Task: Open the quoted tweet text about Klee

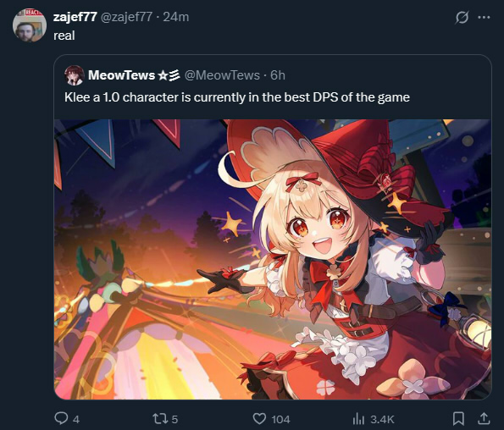Action: click(x=237, y=97)
